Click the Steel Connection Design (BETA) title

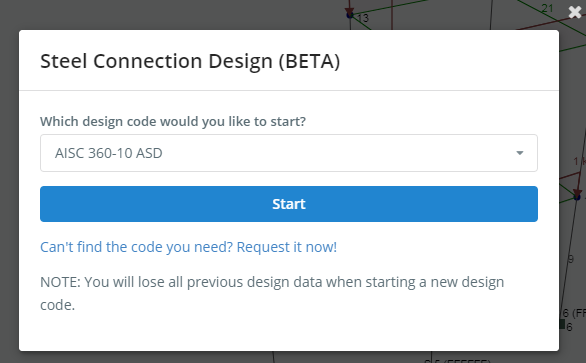[x=190, y=61]
